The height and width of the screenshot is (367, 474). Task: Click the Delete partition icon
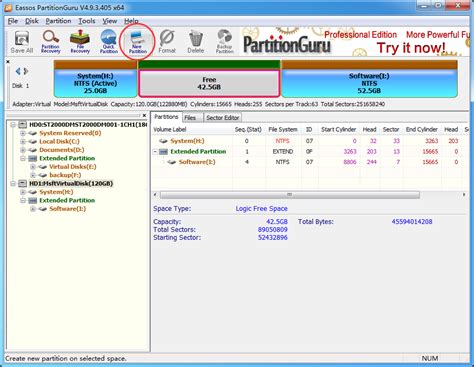[x=196, y=42]
